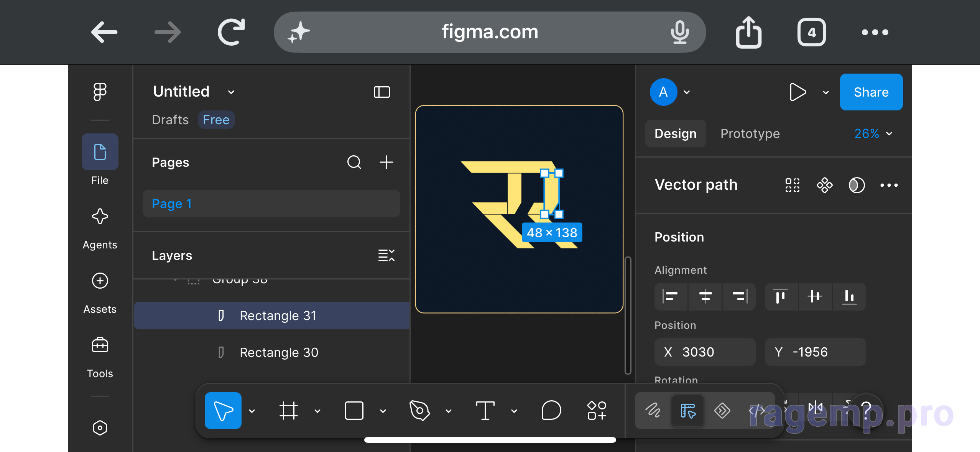Screen dimensions: 980x452
Task: Select the Rectangle shape tool
Action: [x=354, y=411]
